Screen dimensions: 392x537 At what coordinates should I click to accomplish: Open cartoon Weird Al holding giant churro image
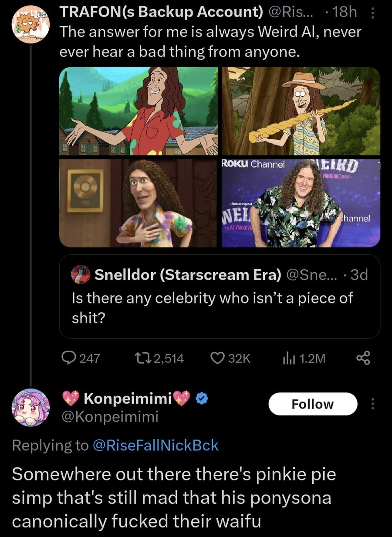[x=301, y=111]
